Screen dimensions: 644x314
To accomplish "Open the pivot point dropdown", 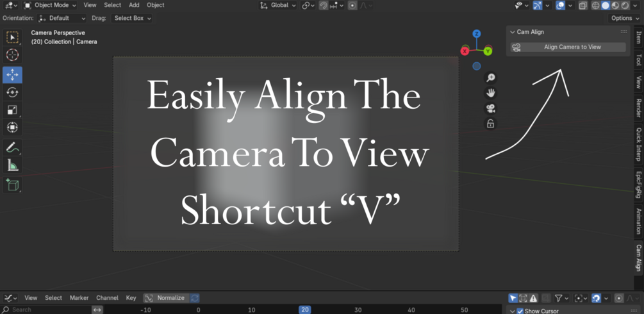I will 308,5.
